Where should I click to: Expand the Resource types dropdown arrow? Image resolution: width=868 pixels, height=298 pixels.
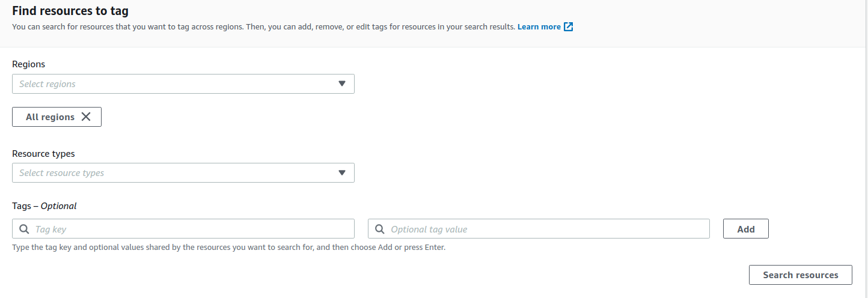click(x=341, y=173)
